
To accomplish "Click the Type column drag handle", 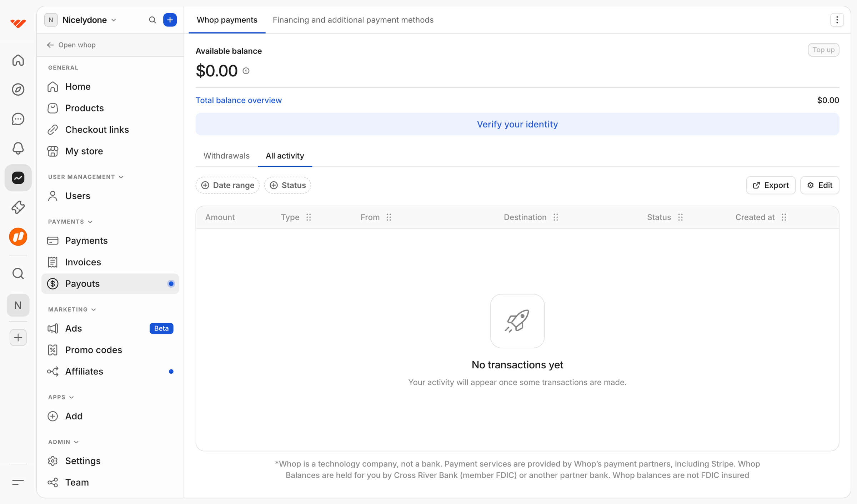I will coord(309,217).
